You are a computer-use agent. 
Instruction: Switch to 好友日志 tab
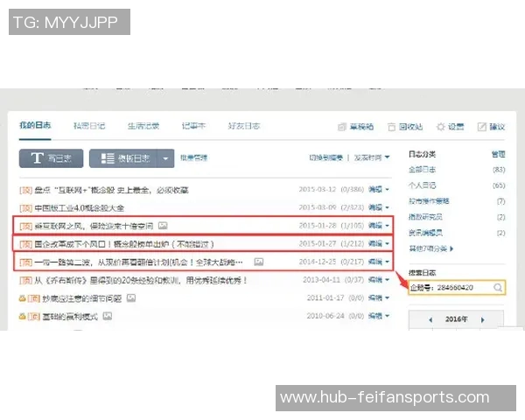click(245, 126)
